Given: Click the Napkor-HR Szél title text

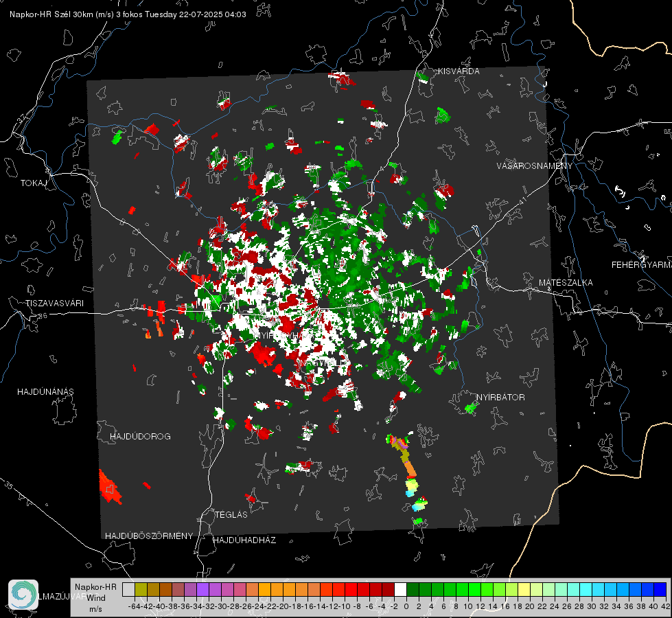Looking at the screenshot, I should coord(40,14).
